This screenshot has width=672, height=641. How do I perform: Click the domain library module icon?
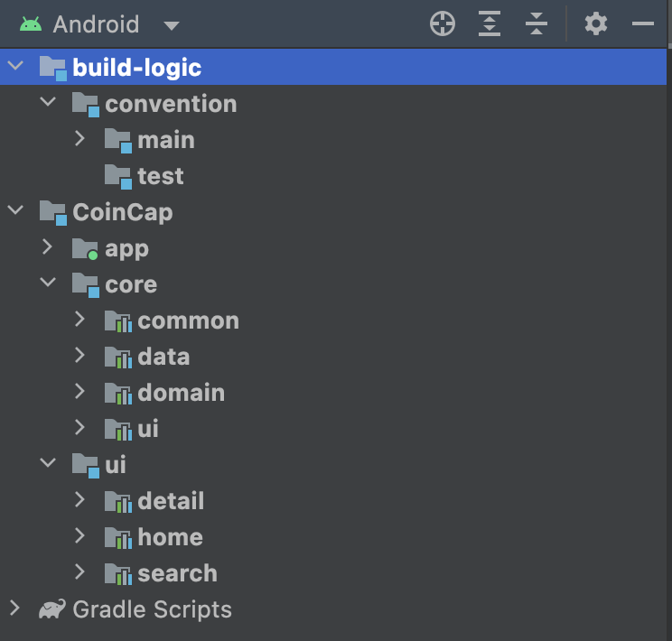pyautogui.click(x=117, y=393)
